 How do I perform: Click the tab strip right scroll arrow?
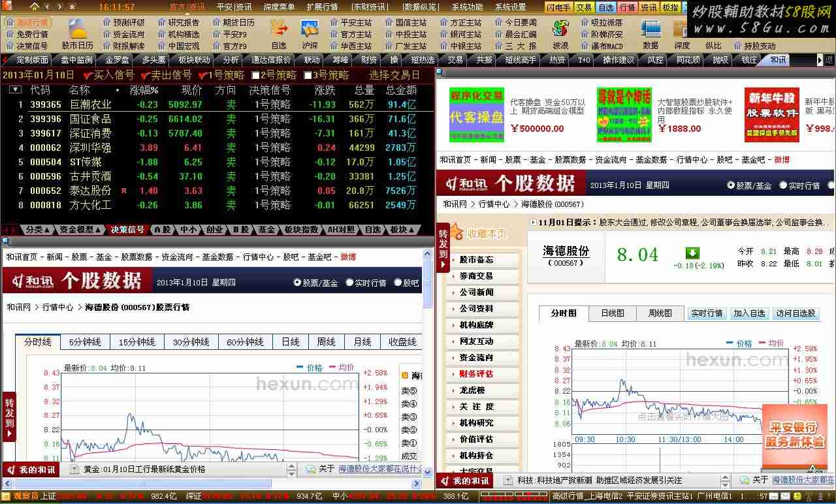(x=820, y=59)
